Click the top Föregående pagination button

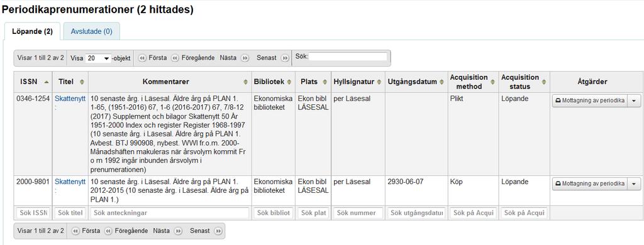(x=193, y=58)
